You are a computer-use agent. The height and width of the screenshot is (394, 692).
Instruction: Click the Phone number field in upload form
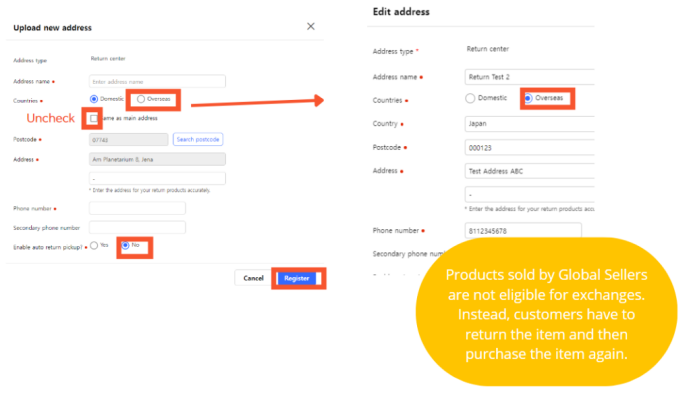(137, 208)
